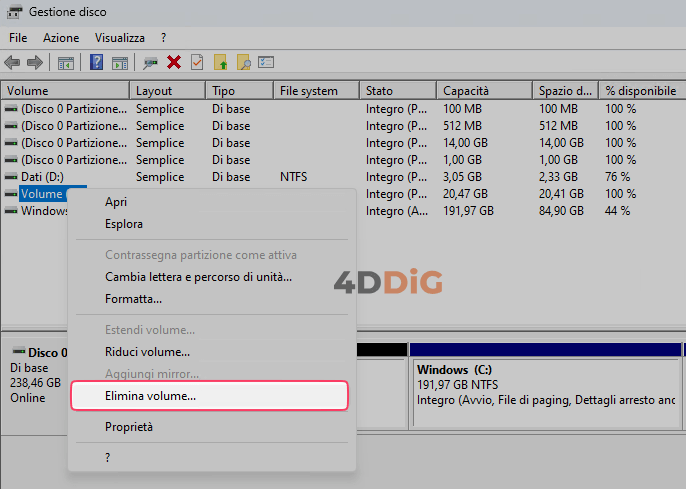
Task: Open the blue Help question mark icon
Action: tap(96, 62)
